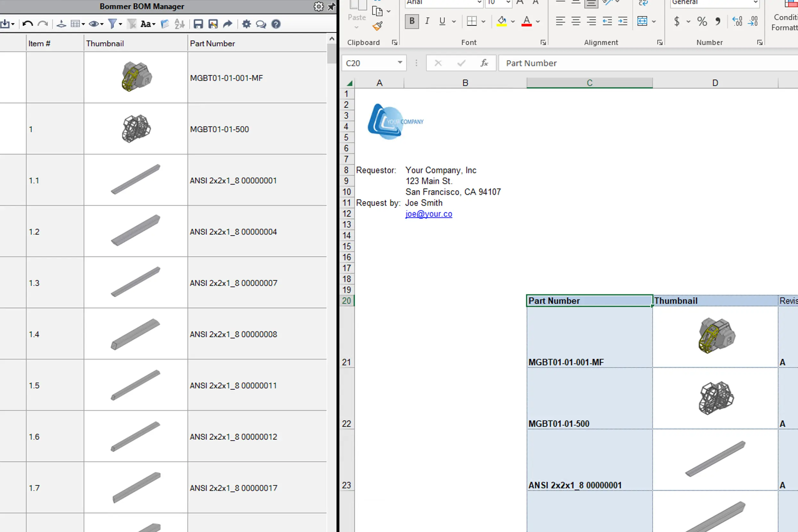Save the BOM using the save icon
798x532 pixels.
click(198, 24)
